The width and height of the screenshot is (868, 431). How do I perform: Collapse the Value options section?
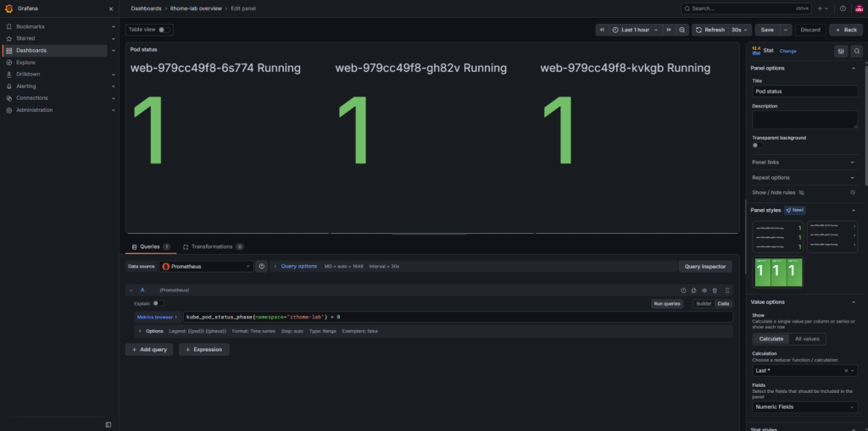853,302
